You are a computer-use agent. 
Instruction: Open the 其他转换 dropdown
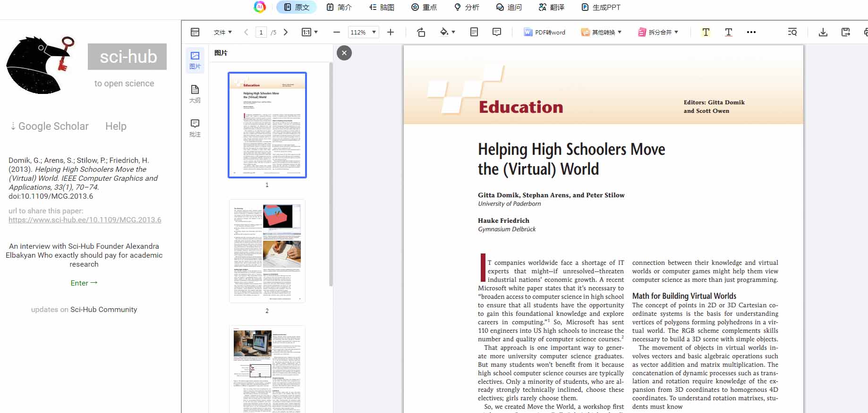(x=601, y=32)
